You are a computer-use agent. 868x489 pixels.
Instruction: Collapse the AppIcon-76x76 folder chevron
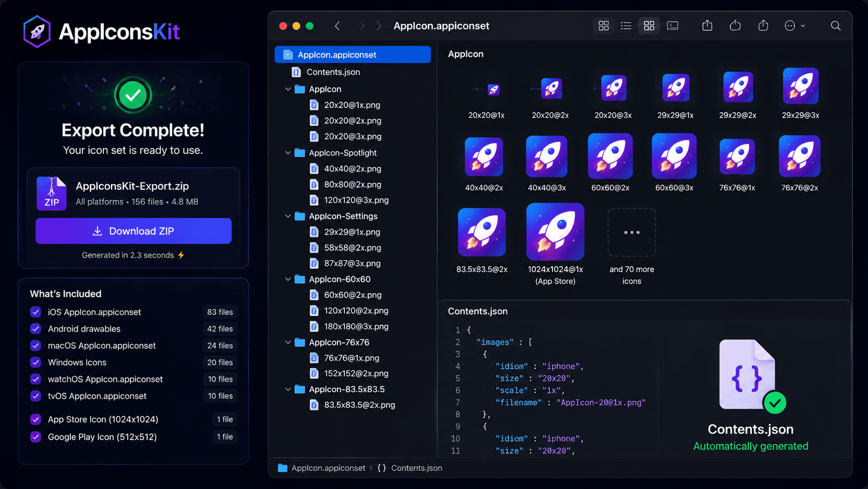point(288,342)
